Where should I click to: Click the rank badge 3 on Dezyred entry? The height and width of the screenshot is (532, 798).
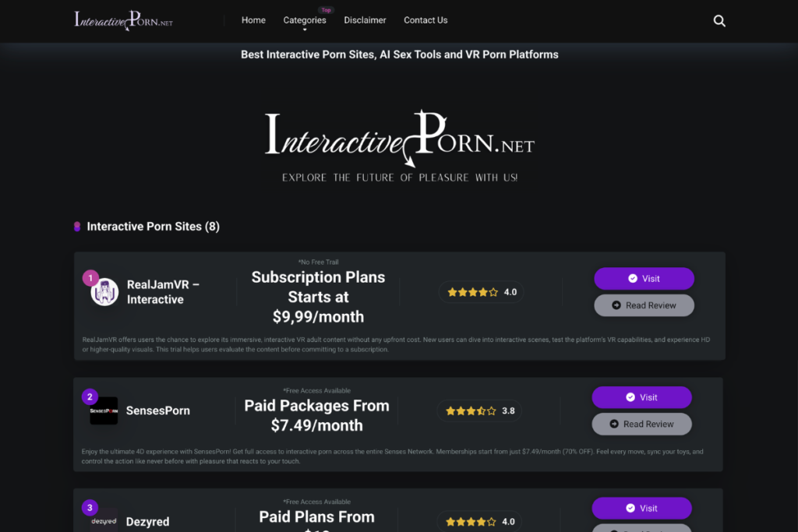point(90,507)
